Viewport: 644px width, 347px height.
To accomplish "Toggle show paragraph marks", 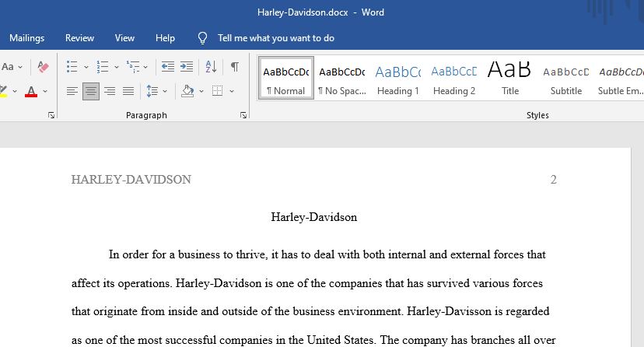I will 235,67.
